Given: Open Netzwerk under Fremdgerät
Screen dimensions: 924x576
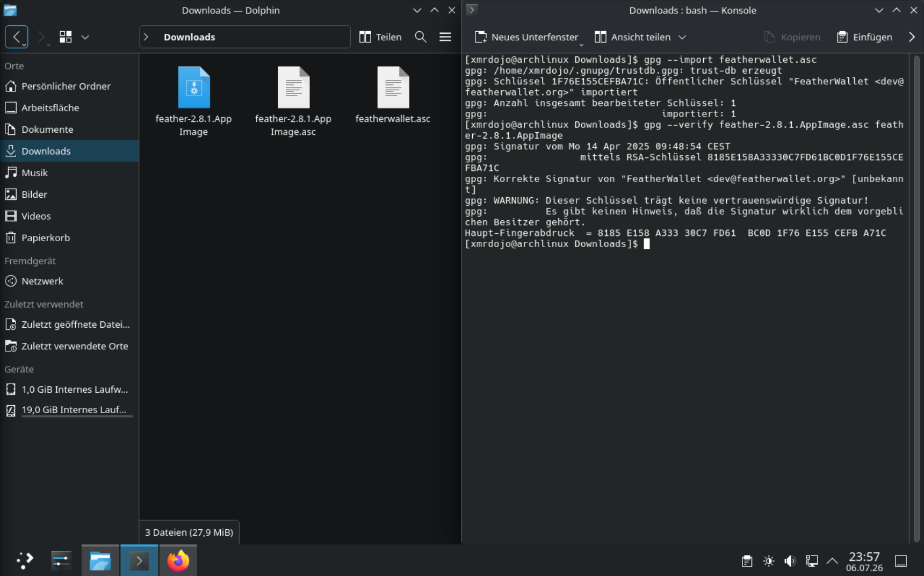Looking at the screenshot, I should [x=69, y=281].
